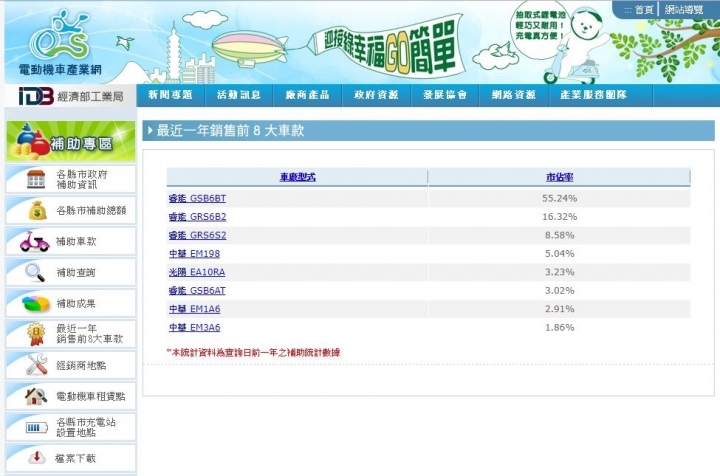Click the house icon for 電動機車租賃點
720x476 pixels.
[x=36, y=396]
